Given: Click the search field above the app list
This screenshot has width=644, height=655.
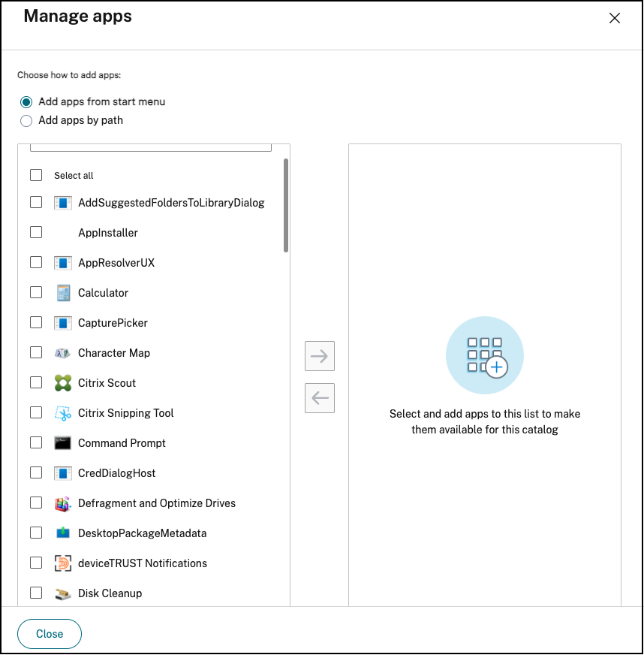Looking at the screenshot, I should pyautogui.click(x=151, y=147).
